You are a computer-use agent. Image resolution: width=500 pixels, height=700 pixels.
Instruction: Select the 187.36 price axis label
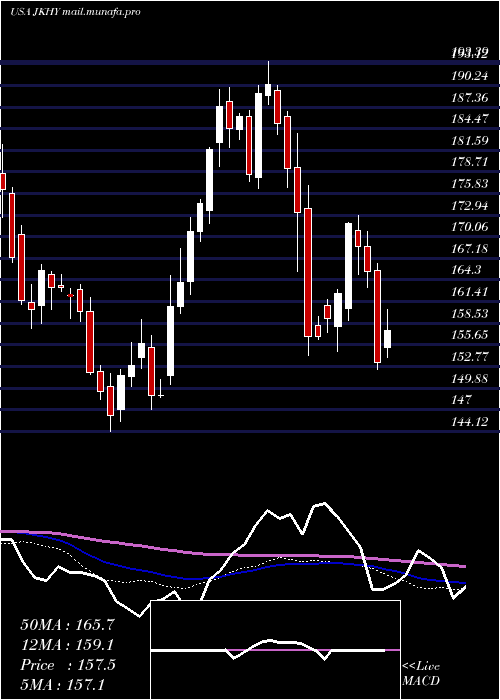pos(470,97)
